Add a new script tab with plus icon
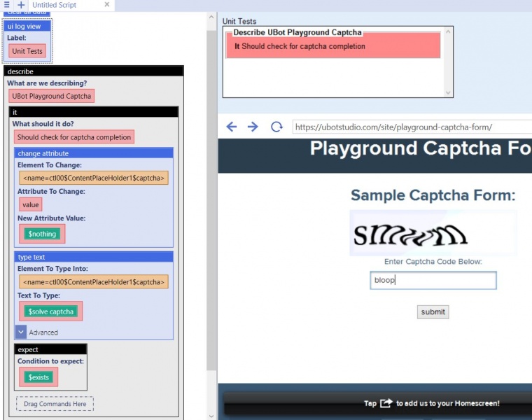Image resolution: width=532 pixels, height=420 pixels. [x=21, y=5]
